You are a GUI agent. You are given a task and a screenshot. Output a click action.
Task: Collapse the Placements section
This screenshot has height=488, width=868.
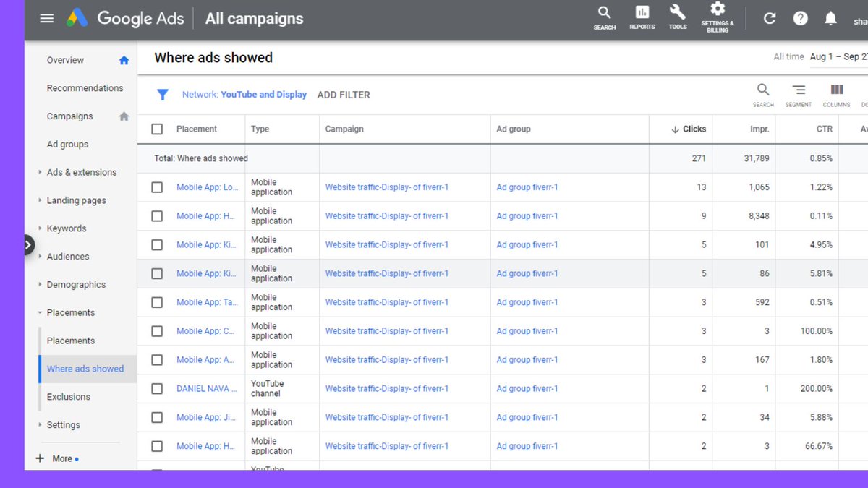click(x=40, y=313)
